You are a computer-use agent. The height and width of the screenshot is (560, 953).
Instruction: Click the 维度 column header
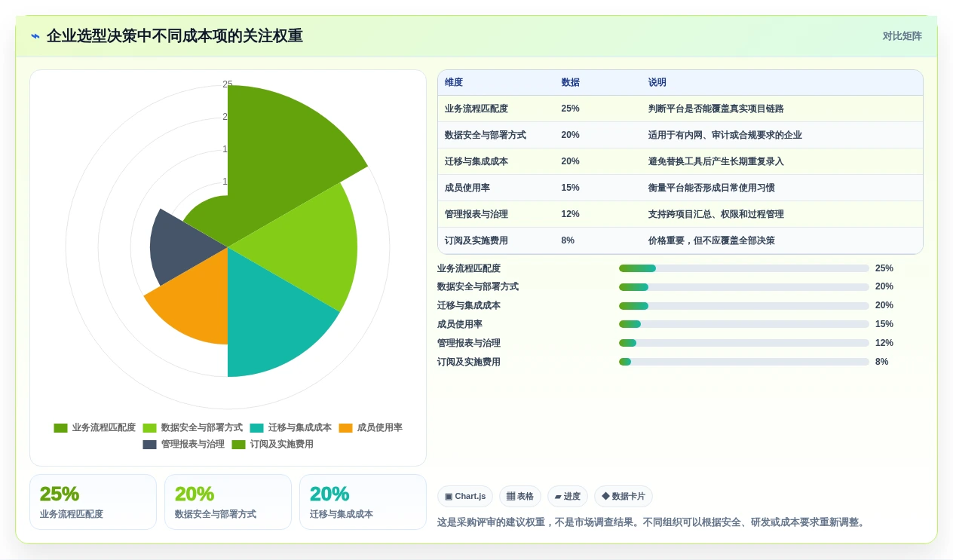coord(454,83)
